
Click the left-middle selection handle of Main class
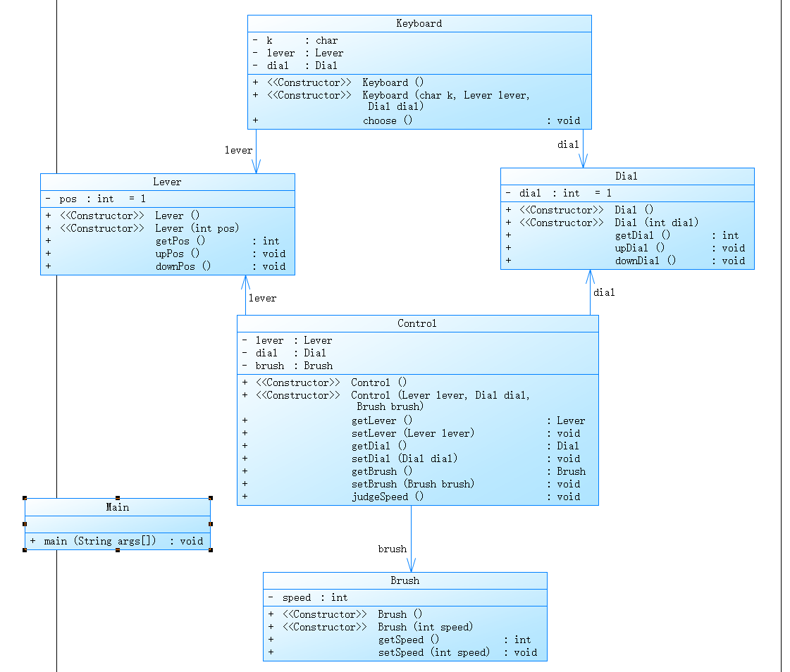coord(25,524)
